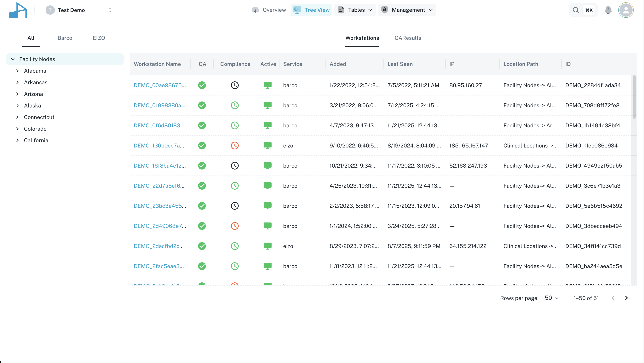Click QA green checkmark for DEMO_01898380a
The image size is (644, 363).
pyautogui.click(x=202, y=105)
